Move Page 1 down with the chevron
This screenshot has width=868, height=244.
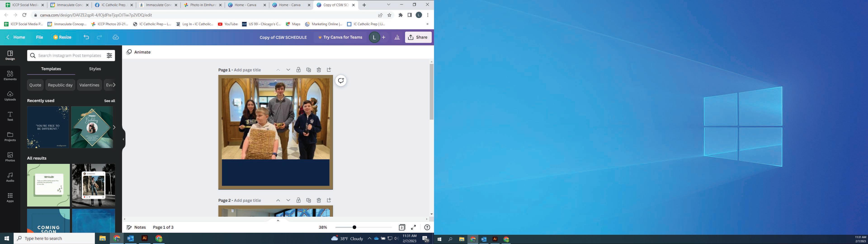click(288, 70)
